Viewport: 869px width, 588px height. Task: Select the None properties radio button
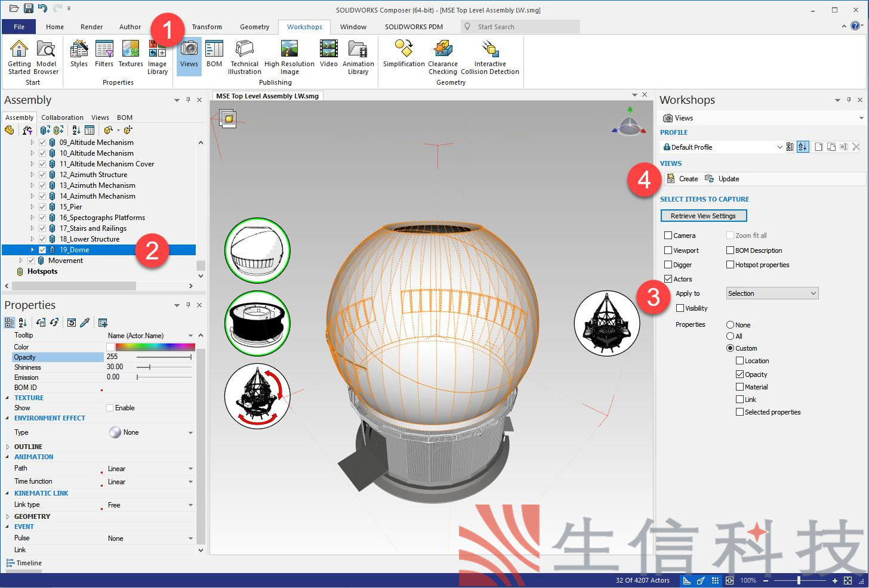(x=730, y=325)
